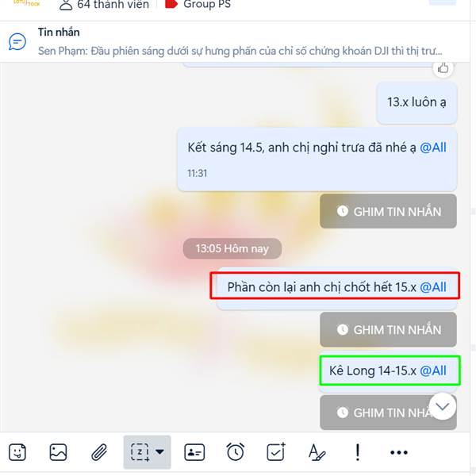
Task: Open more options three dots
Action: tap(399, 453)
